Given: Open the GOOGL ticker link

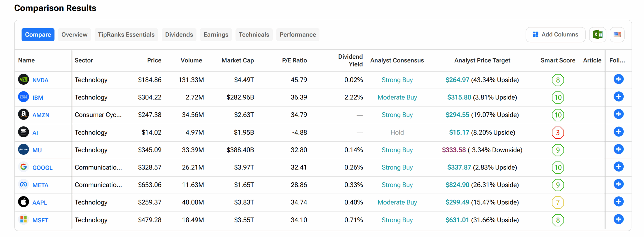Looking at the screenshot, I should coord(42,168).
